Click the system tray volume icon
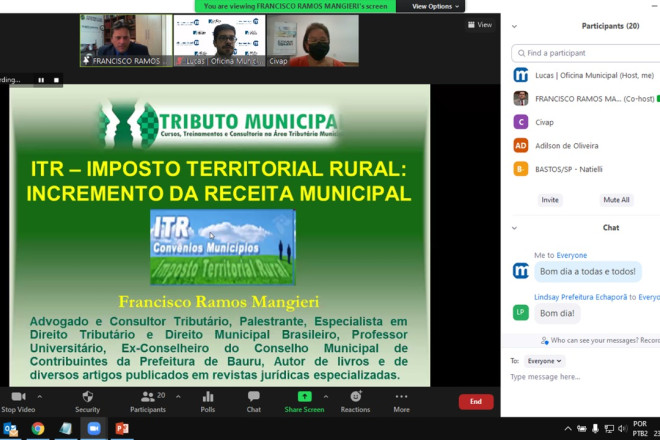The image size is (660, 440). coord(623,429)
